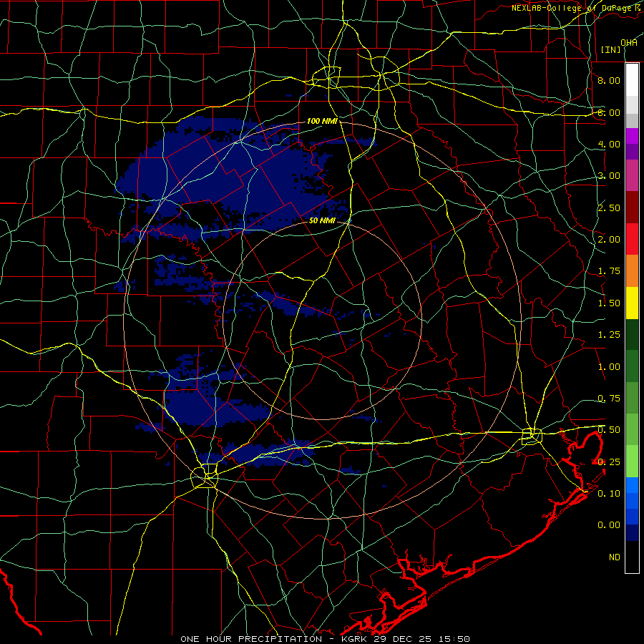
Task: Click the 0.50 legend value
Action: (609, 430)
